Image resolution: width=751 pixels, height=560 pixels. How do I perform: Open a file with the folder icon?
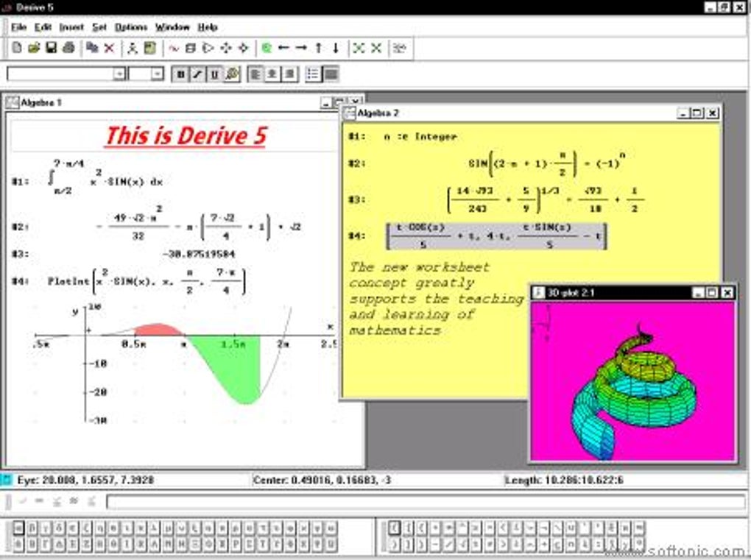(34, 48)
